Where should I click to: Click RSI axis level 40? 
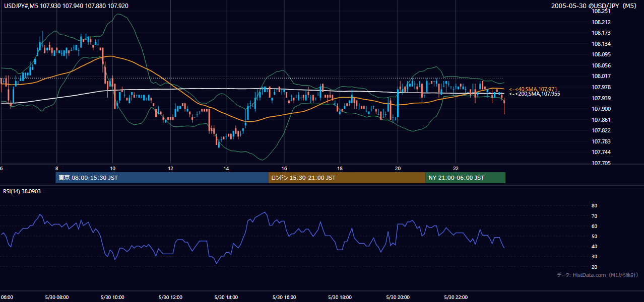(595, 246)
